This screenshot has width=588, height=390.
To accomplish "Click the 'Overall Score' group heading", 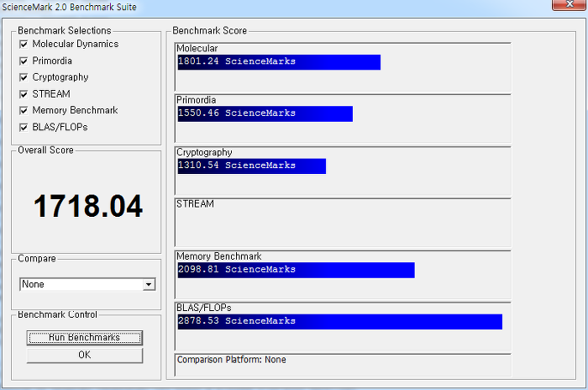I will pos(45,150).
